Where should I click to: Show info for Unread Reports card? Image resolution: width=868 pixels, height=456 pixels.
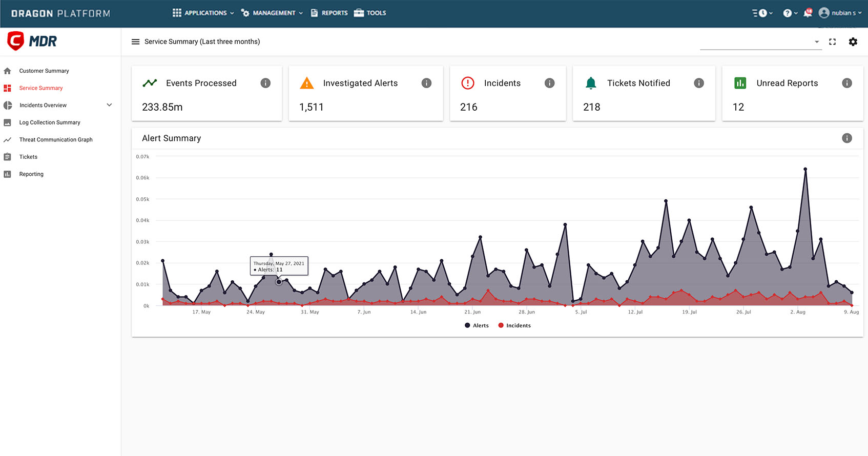847,83
